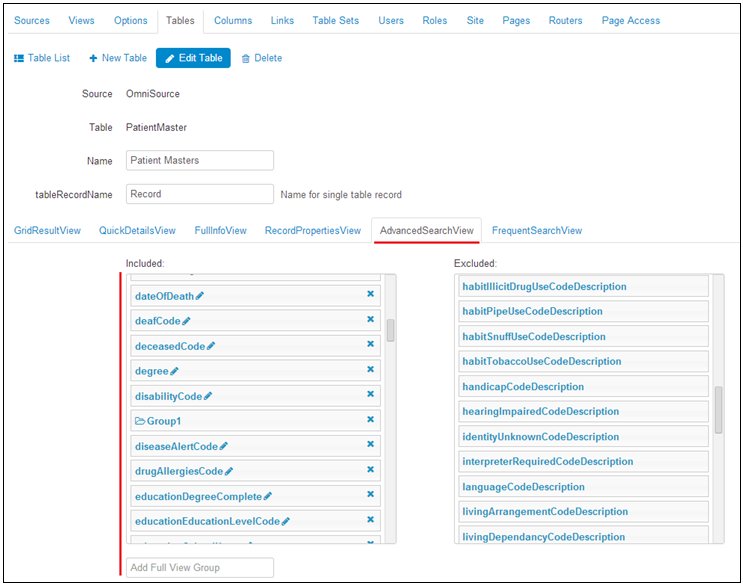The height and width of the screenshot is (585, 743).
Task: Remove deafCode using its X icon
Action: click(370, 319)
